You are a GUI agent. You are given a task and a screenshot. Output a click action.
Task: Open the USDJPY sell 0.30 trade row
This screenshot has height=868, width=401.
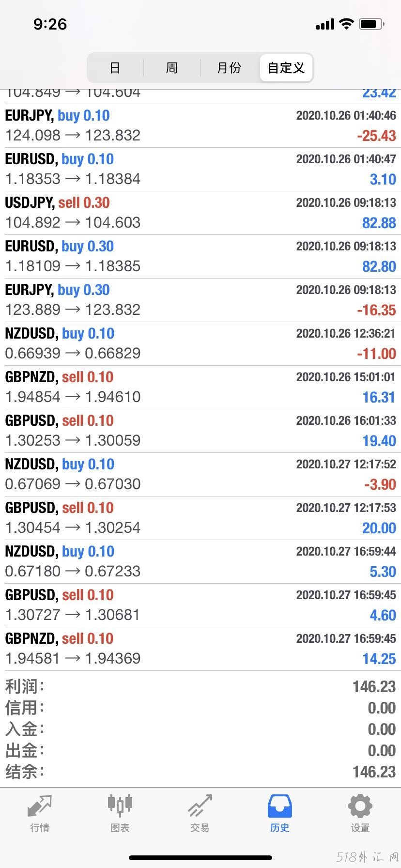200,213
